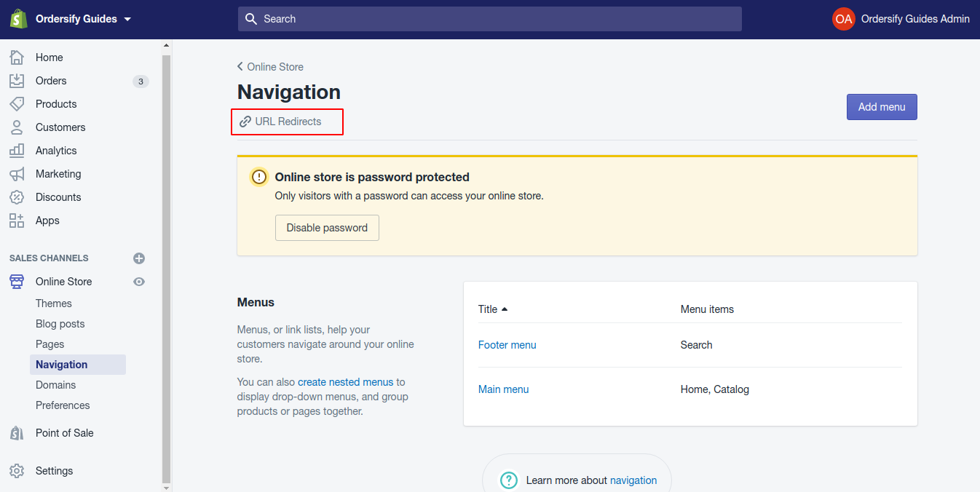Open the OA account avatar
This screenshot has height=492, width=980.
843,19
